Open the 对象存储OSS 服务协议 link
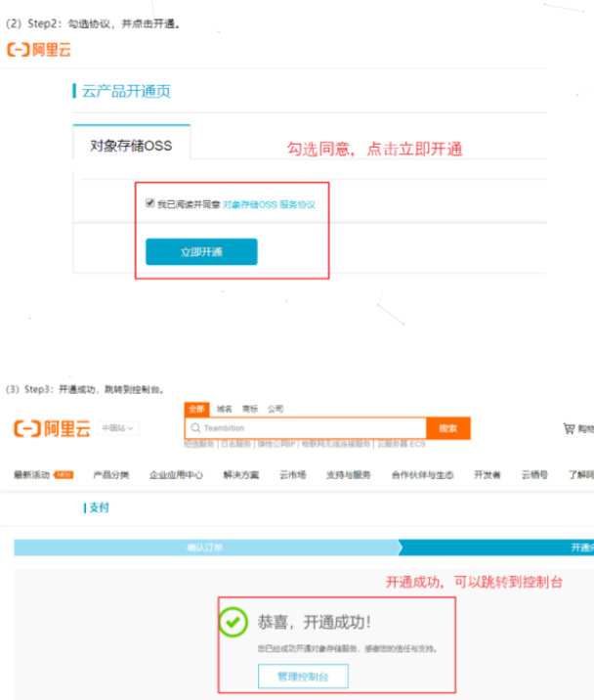594x700 pixels. 269,204
